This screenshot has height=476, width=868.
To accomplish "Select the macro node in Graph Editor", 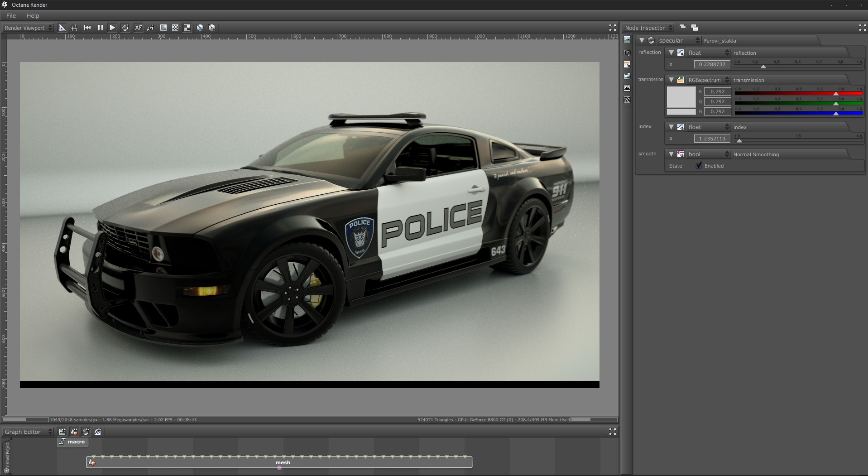I will 72,442.
